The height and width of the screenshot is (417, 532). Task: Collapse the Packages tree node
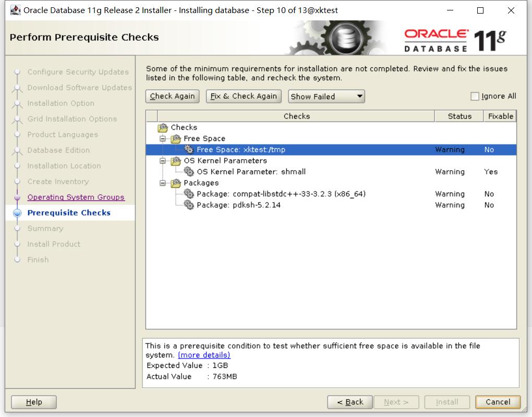(163, 183)
